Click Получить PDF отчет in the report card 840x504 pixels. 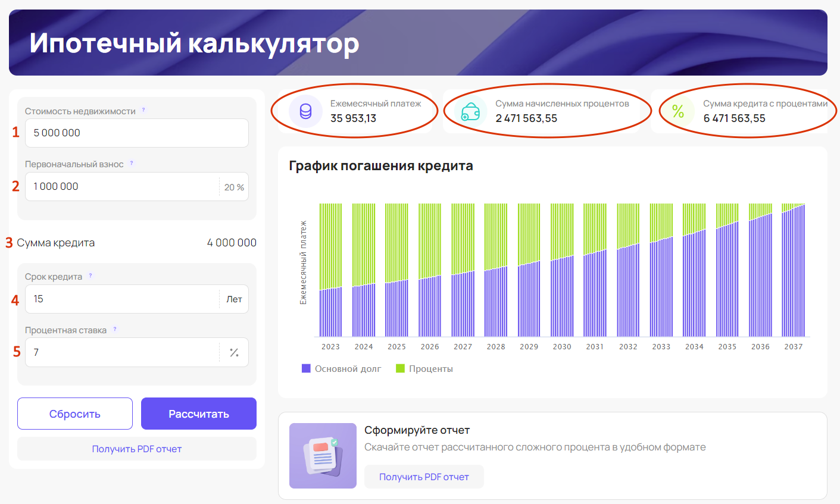click(x=424, y=477)
